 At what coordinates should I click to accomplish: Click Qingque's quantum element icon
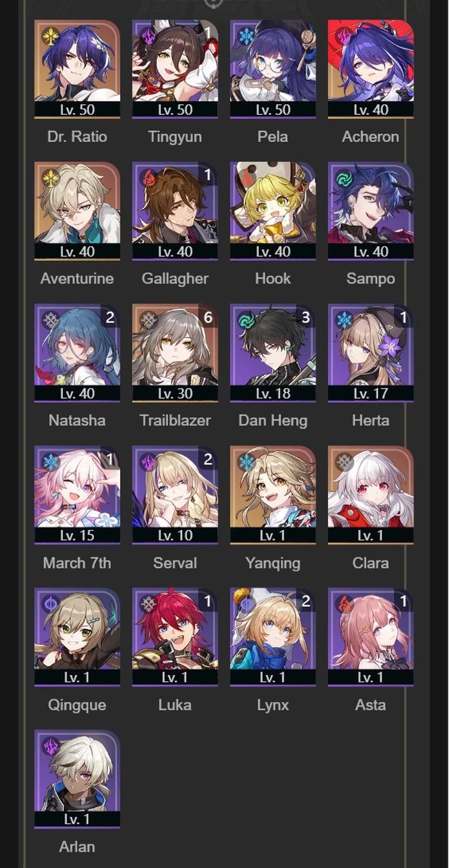pos(49,604)
